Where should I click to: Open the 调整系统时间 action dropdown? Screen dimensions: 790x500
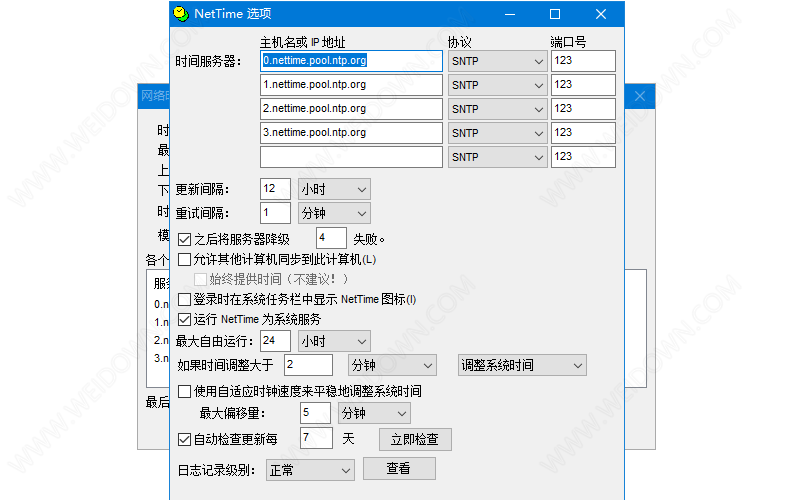click(x=522, y=365)
